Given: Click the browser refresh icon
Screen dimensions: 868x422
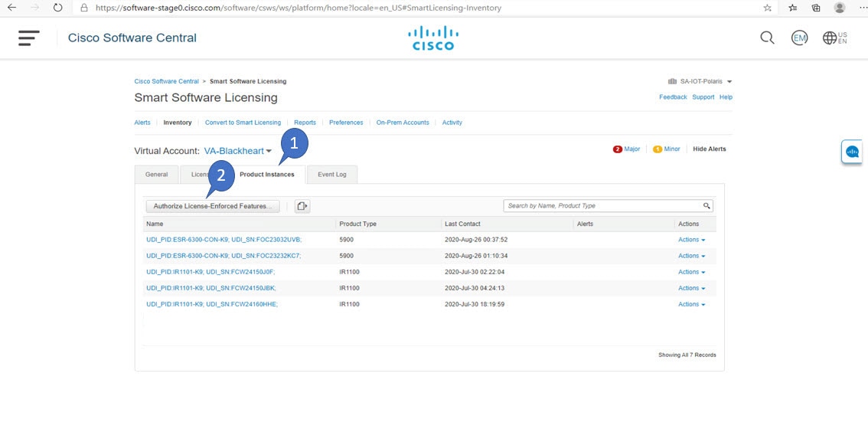Looking at the screenshot, I should (x=57, y=8).
